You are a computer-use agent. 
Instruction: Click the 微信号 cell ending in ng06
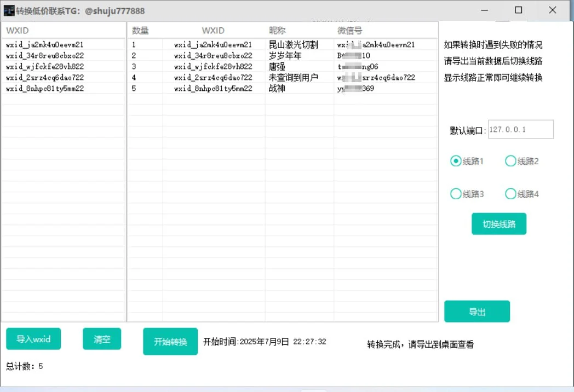358,66
